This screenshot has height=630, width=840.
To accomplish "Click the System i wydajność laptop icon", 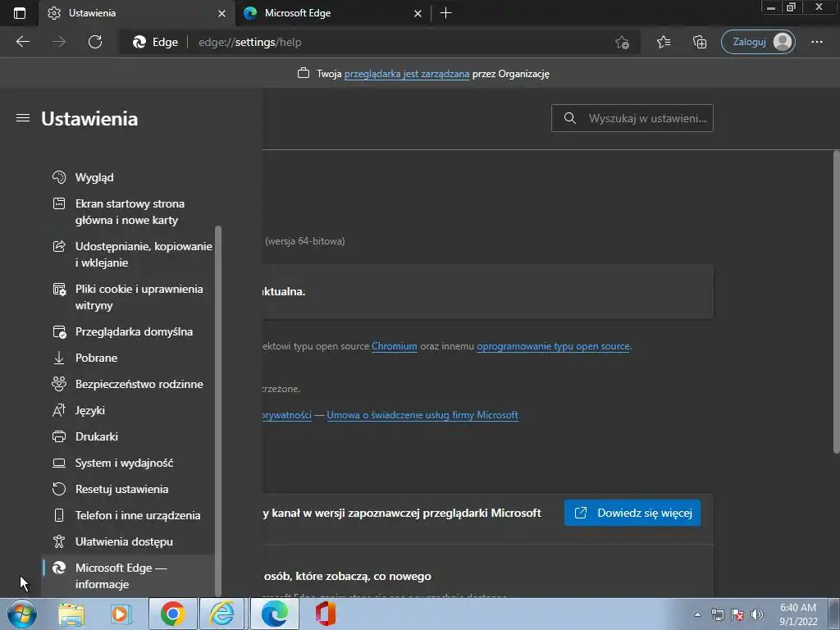I will (x=59, y=463).
